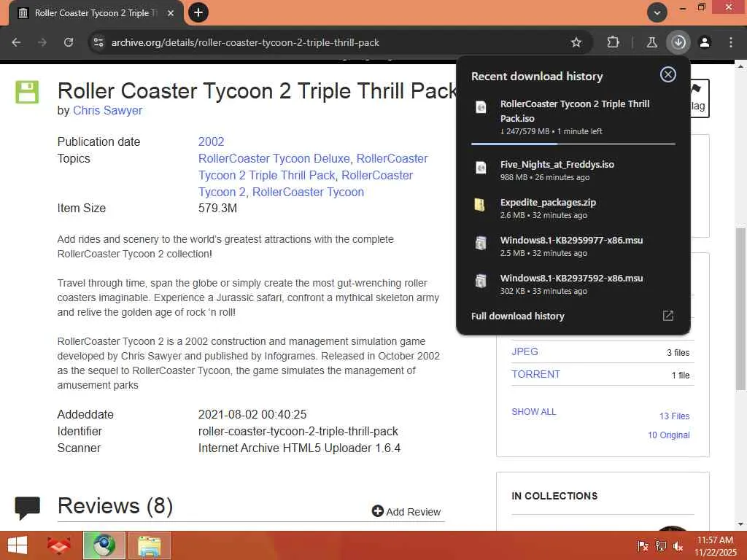
Task: Click the page vertical scrollbar thumb
Action: pos(740,308)
